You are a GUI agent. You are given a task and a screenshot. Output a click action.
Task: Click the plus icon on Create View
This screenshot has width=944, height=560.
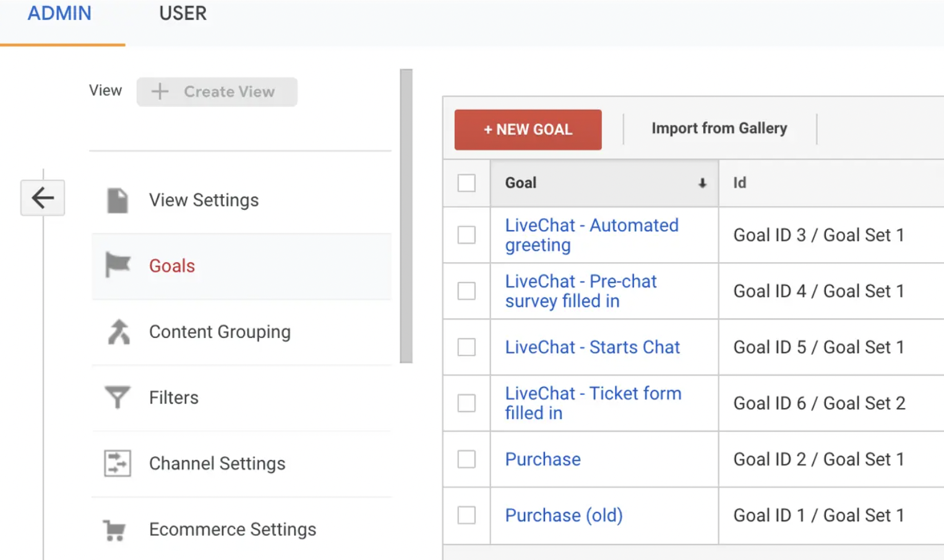click(160, 91)
